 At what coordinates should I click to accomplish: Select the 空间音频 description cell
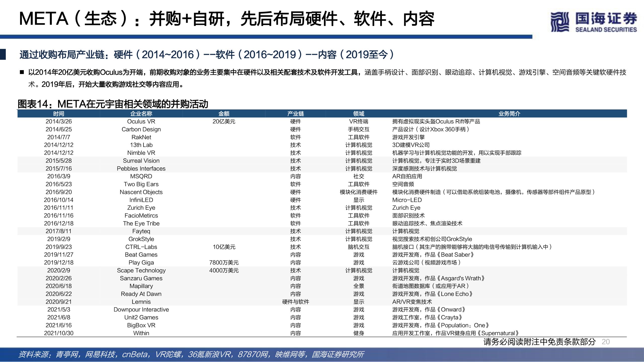pos(403,184)
